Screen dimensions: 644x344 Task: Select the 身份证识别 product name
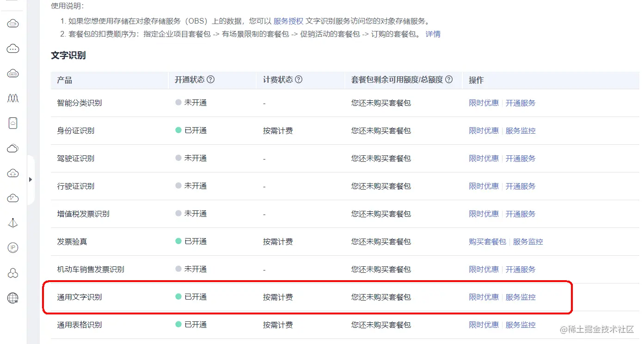(76, 131)
